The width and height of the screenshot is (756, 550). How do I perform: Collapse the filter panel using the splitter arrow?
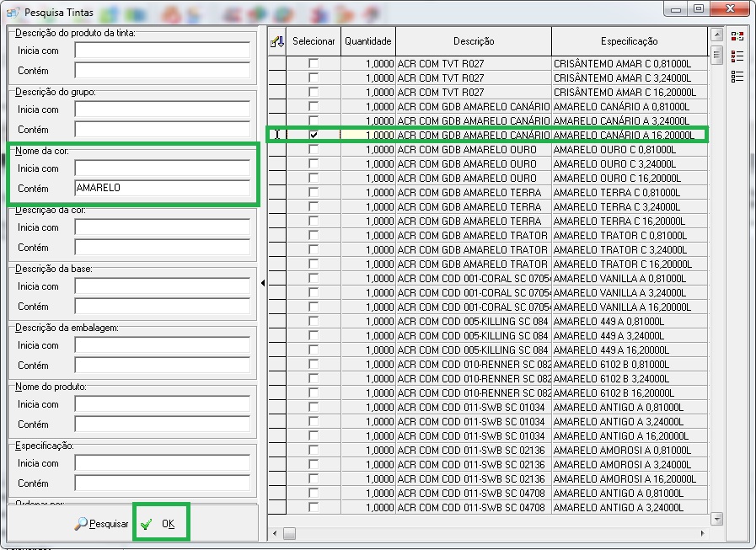tap(263, 283)
